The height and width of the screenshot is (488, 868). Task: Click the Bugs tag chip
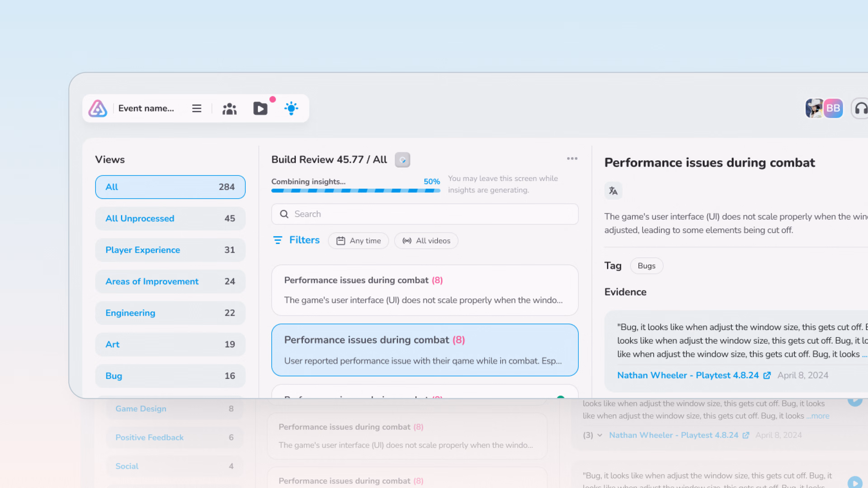(646, 266)
